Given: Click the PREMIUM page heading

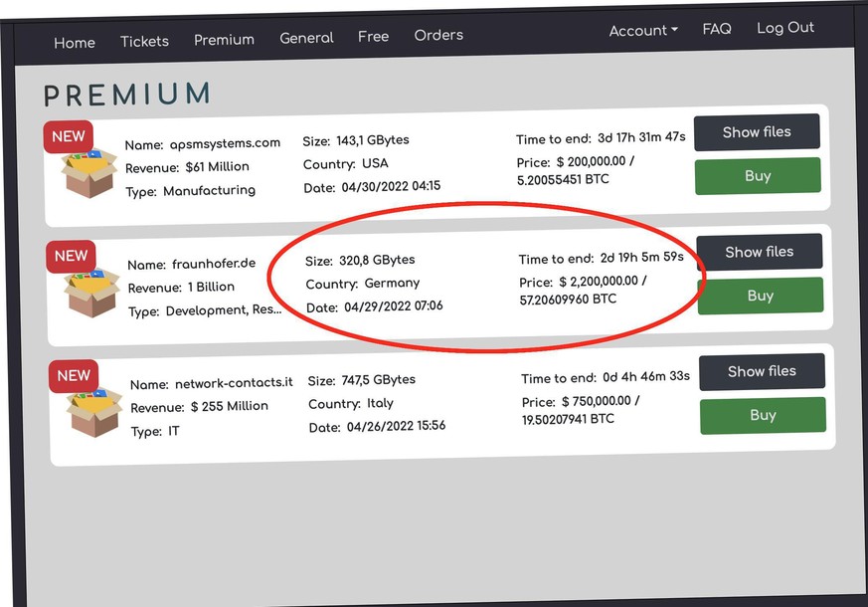Looking at the screenshot, I should 126,95.
